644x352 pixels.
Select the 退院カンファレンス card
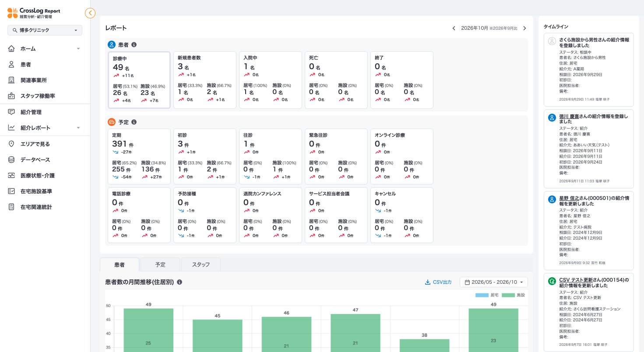click(271, 215)
